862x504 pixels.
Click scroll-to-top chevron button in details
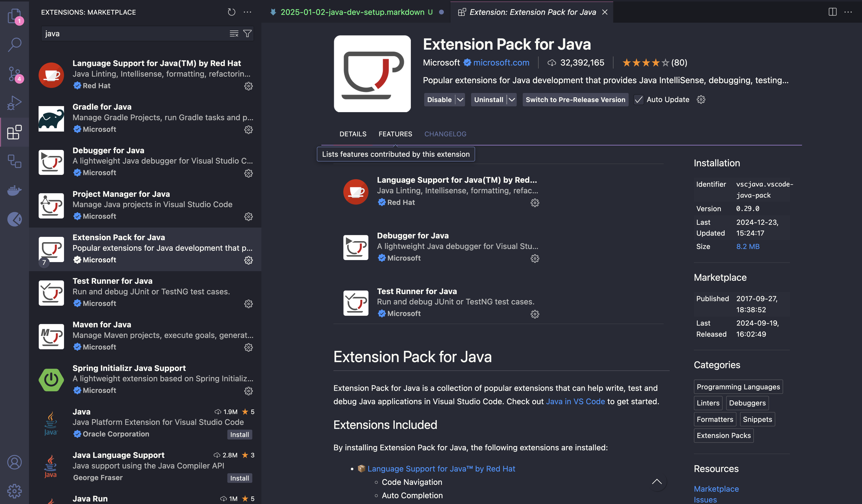657,482
